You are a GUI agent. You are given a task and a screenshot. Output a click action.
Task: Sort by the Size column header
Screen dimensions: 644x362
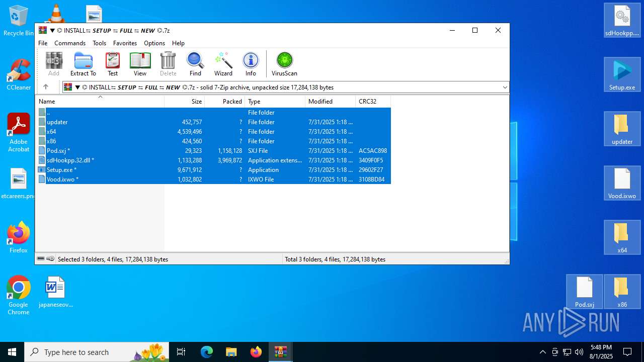click(x=185, y=102)
